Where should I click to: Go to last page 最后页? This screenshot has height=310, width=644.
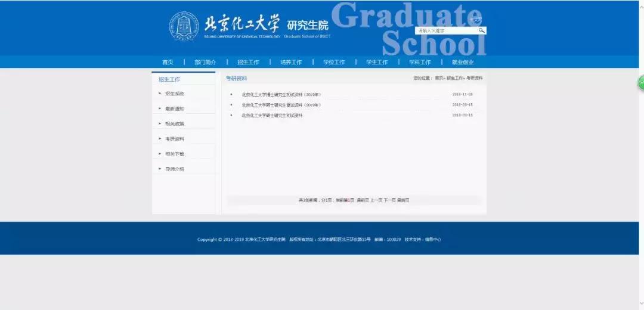(403, 200)
